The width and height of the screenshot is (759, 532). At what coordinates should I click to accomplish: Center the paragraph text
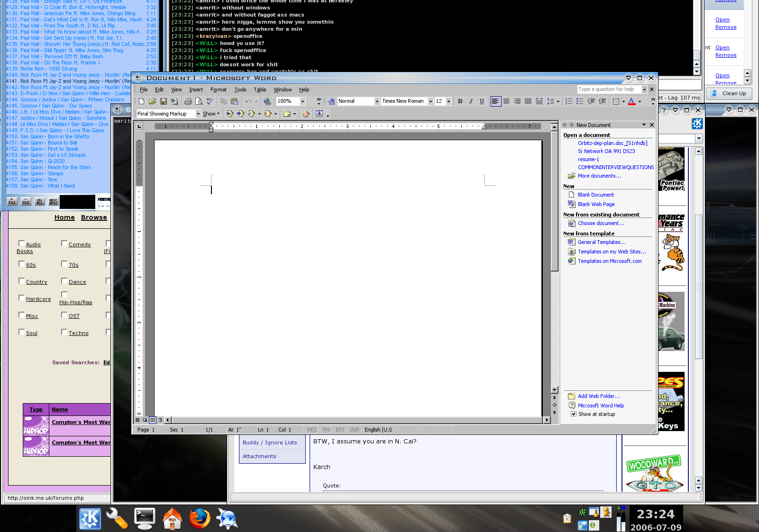click(x=506, y=101)
